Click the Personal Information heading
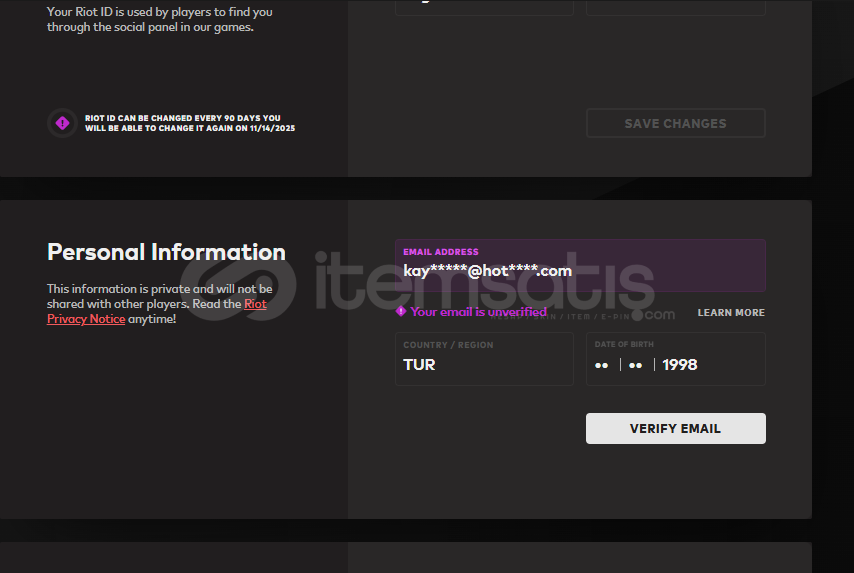 tap(166, 252)
